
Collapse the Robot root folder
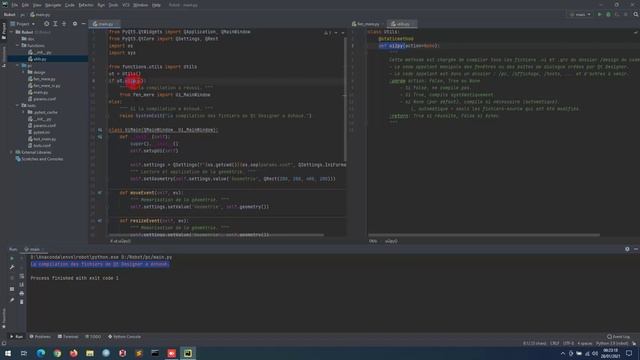click(12, 32)
